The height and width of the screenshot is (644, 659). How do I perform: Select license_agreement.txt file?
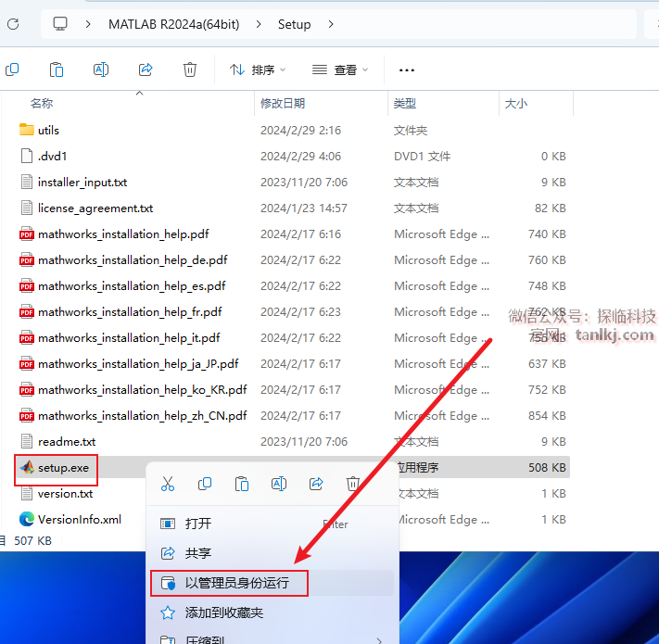click(x=95, y=208)
